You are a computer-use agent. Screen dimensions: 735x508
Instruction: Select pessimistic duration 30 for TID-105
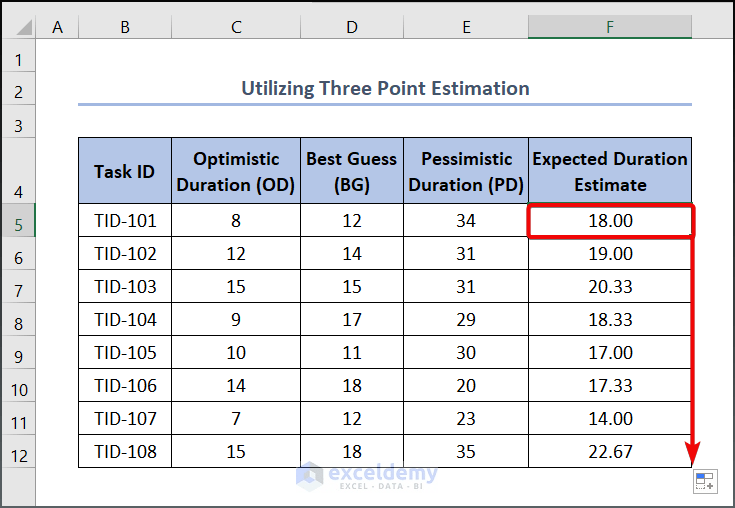tap(466, 352)
